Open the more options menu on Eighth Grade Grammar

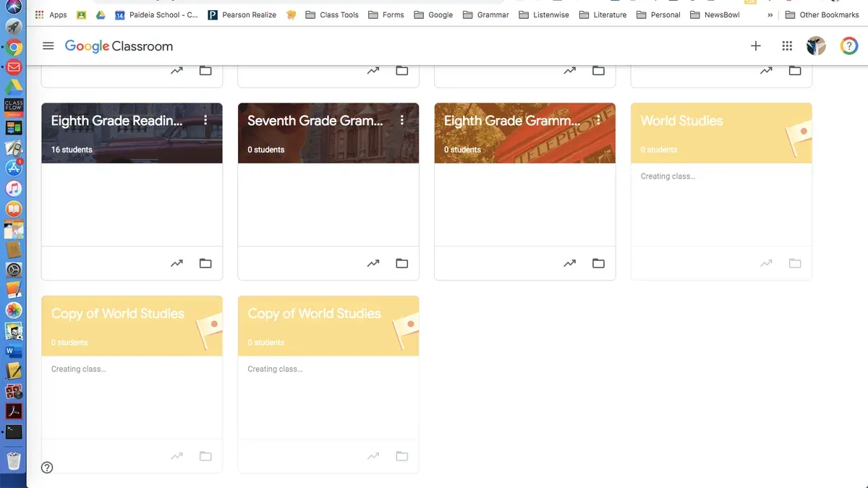click(x=599, y=120)
